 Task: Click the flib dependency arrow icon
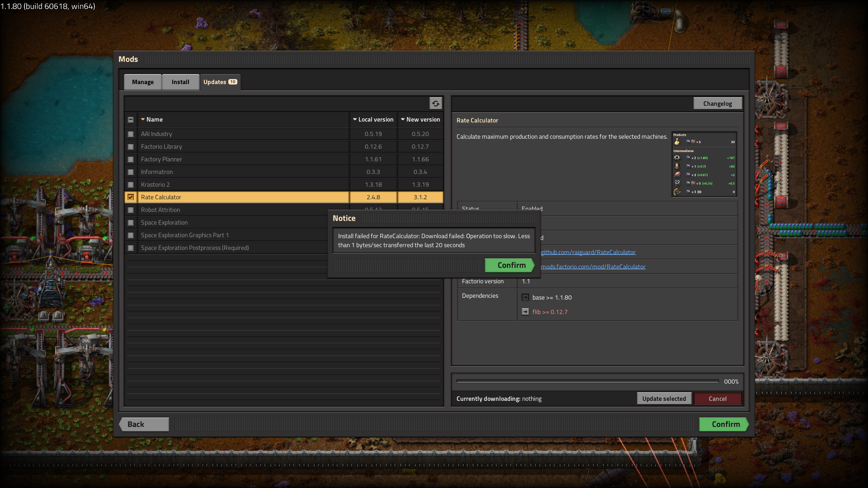(525, 312)
